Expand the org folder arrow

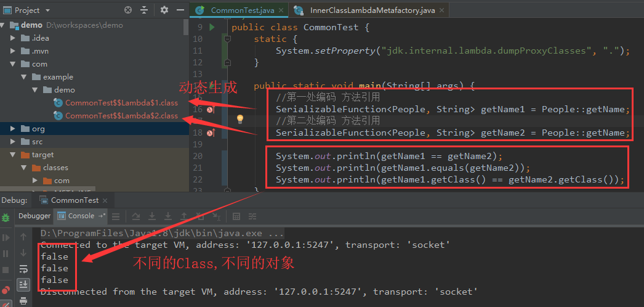pyautogui.click(x=13, y=129)
